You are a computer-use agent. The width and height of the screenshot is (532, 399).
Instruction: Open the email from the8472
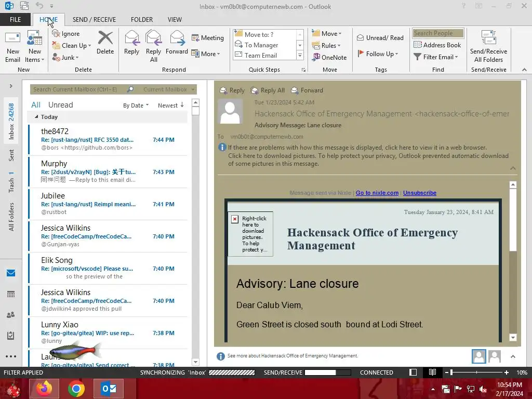[x=108, y=139]
